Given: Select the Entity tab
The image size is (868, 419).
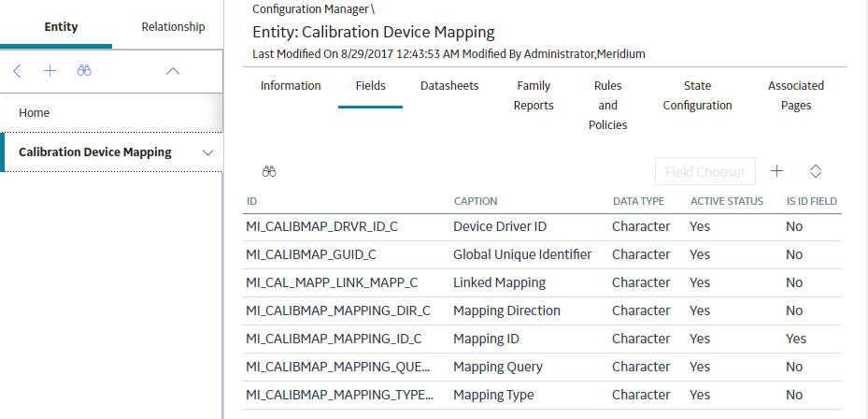Looking at the screenshot, I should point(61,26).
